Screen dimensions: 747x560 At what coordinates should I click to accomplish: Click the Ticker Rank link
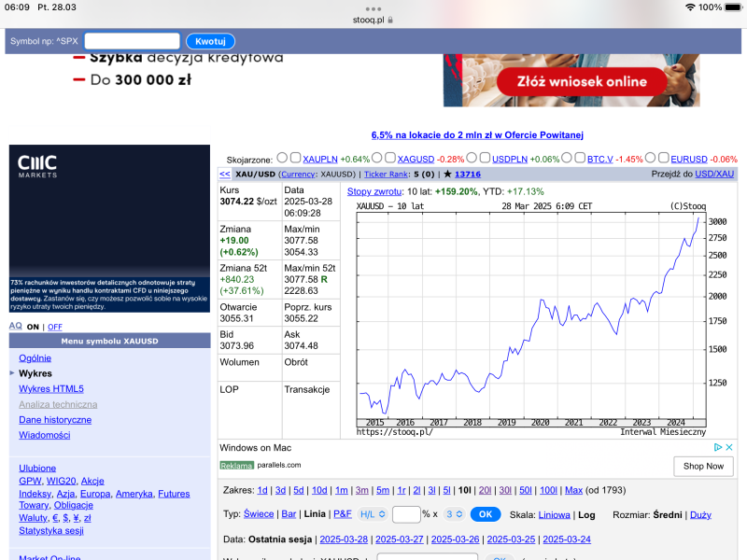pyautogui.click(x=386, y=175)
